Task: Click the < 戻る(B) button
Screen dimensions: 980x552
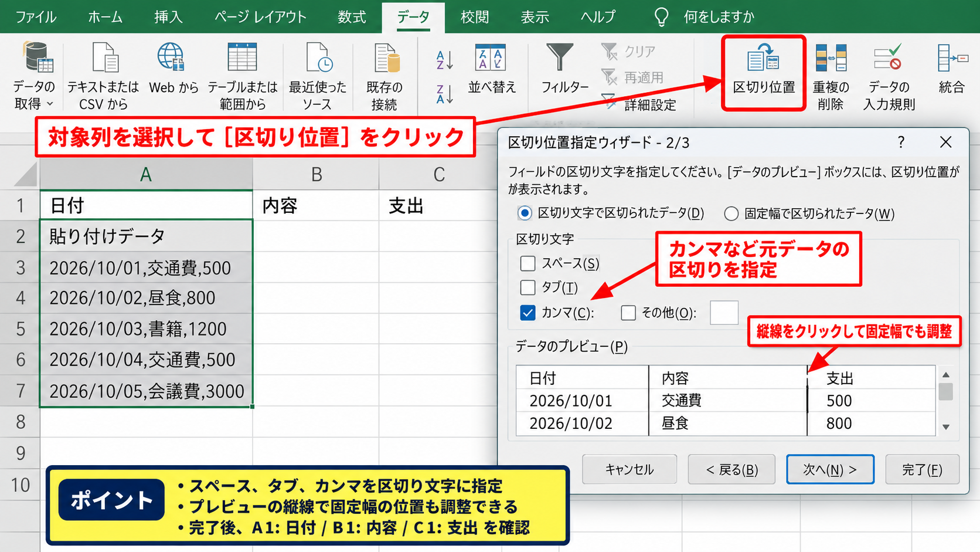Action: click(731, 469)
